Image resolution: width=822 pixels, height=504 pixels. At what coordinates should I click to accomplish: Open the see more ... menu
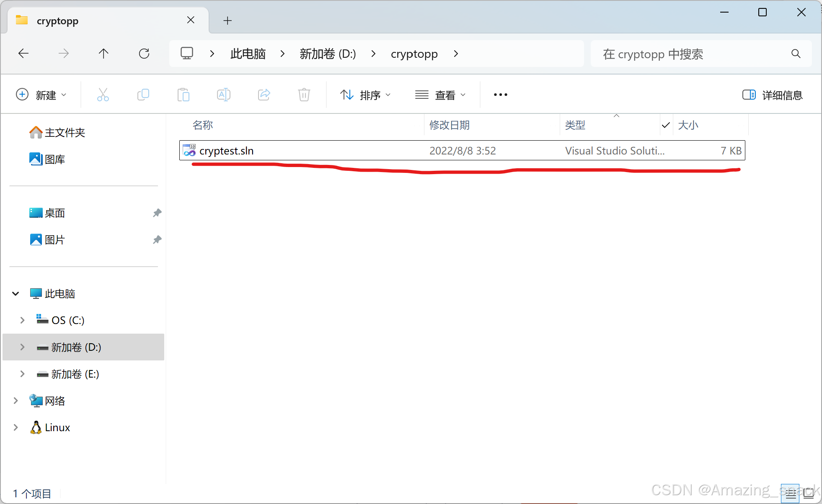point(500,95)
